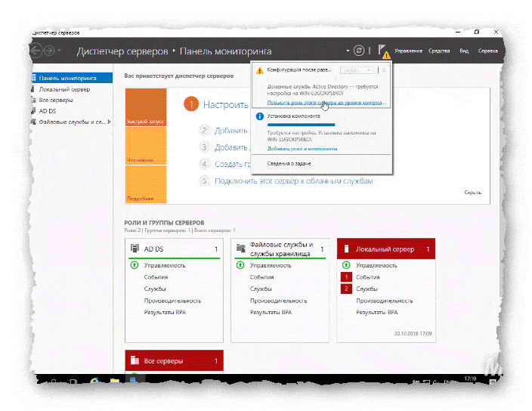Click the Подробнее tile

point(146,184)
